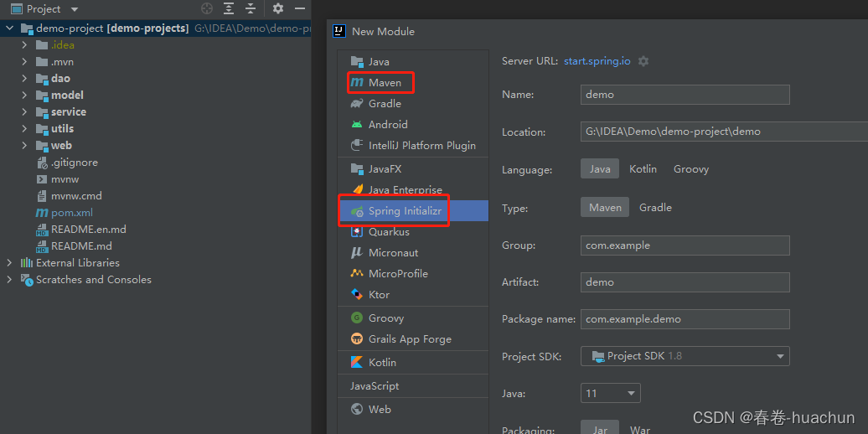Screen dimensions: 868x434
Task: Click the Micronaut mu icon
Action: 357,253
